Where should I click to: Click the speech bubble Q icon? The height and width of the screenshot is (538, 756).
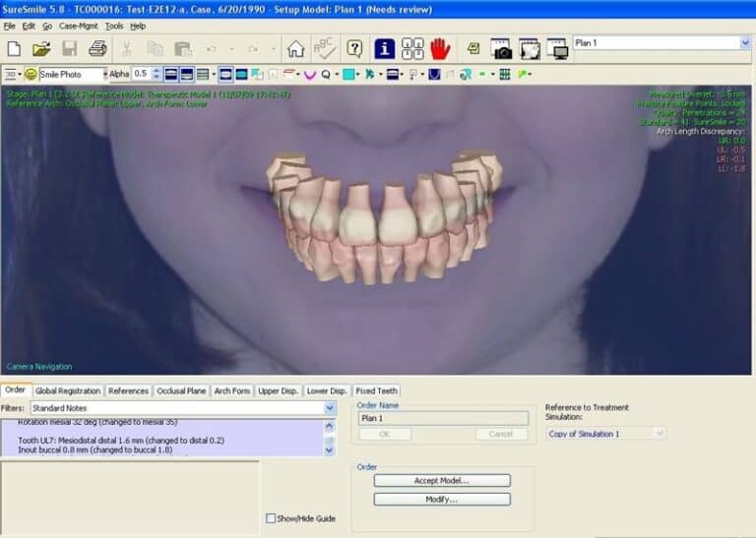pyautogui.click(x=326, y=74)
